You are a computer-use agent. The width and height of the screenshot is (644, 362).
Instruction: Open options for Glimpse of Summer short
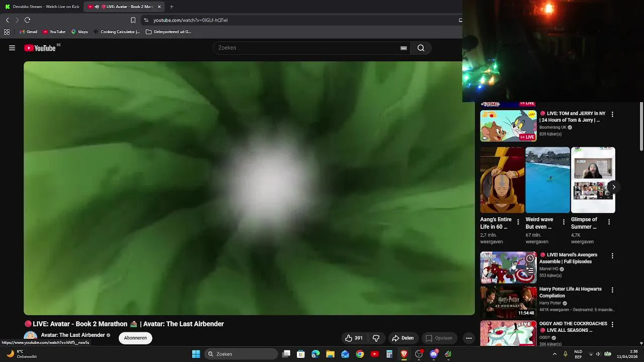(609, 222)
